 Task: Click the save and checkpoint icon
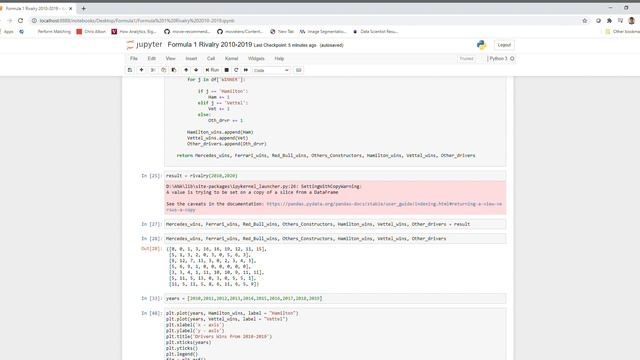pos(130,70)
